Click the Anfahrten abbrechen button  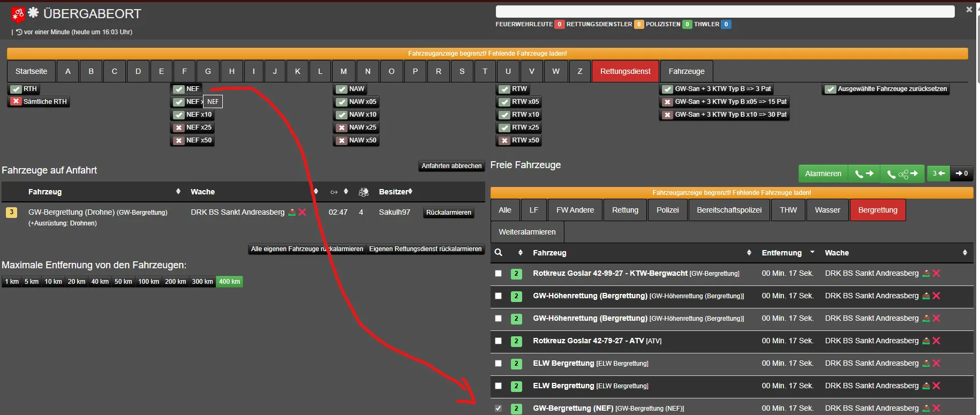451,166
